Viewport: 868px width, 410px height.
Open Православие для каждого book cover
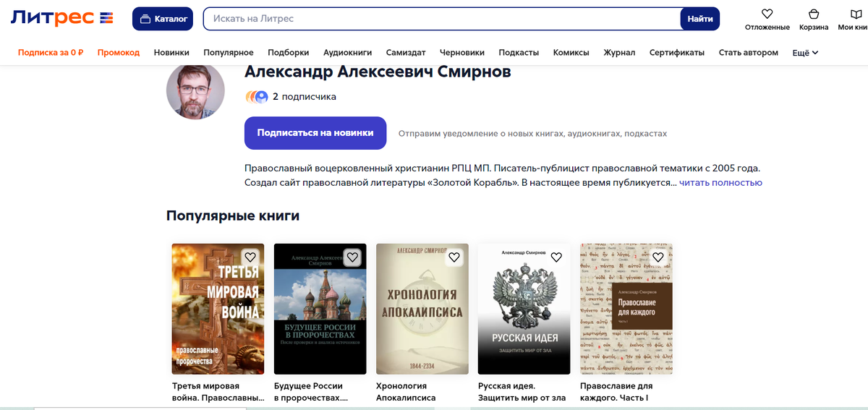click(626, 309)
